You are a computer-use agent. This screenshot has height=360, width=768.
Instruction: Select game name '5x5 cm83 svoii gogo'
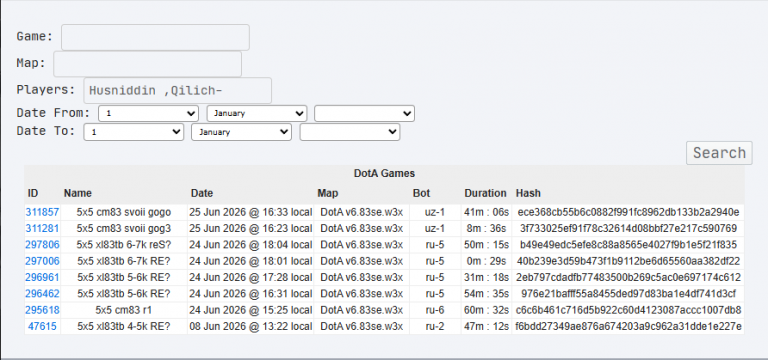124,212
